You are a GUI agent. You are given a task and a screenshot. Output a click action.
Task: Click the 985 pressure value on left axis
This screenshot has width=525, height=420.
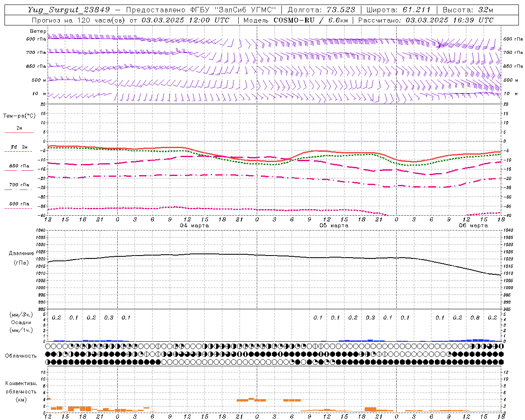(41, 309)
